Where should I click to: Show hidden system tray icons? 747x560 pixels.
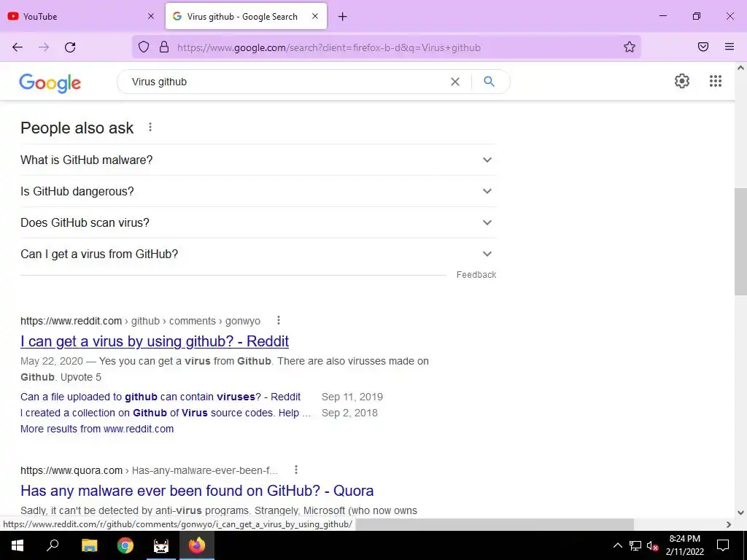(x=617, y=545)
